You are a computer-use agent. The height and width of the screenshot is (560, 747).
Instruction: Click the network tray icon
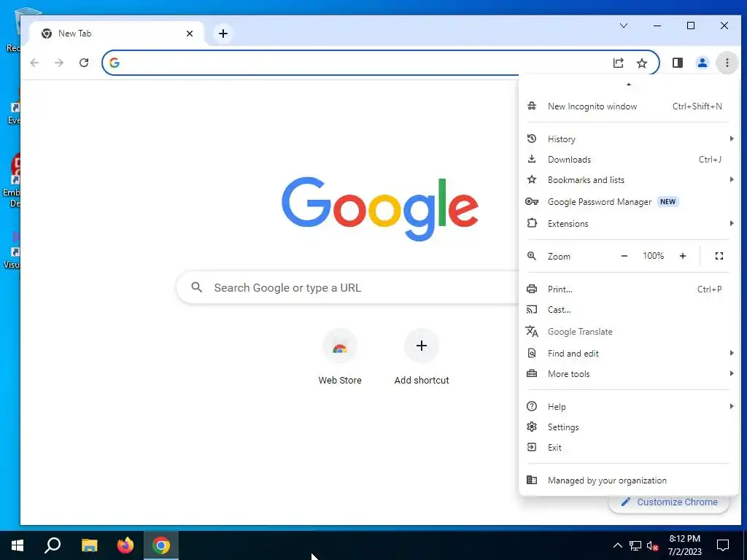(x=635, y=545)
